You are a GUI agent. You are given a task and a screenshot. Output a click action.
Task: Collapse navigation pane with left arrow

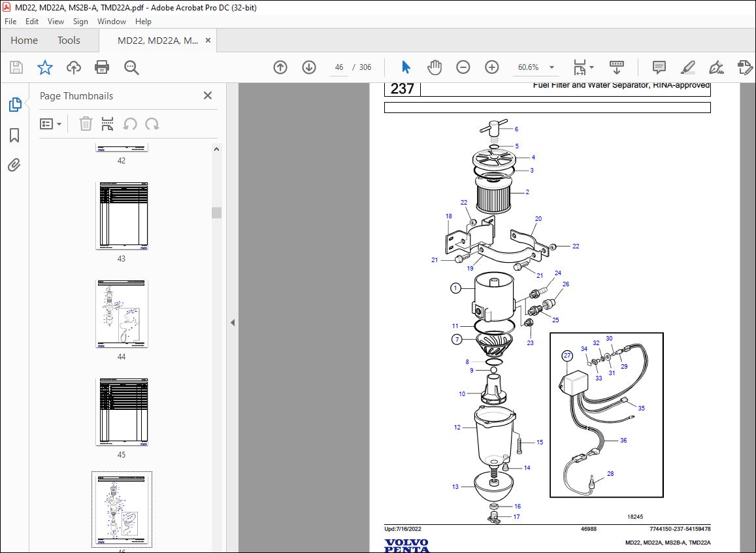(x=233, y=322)
